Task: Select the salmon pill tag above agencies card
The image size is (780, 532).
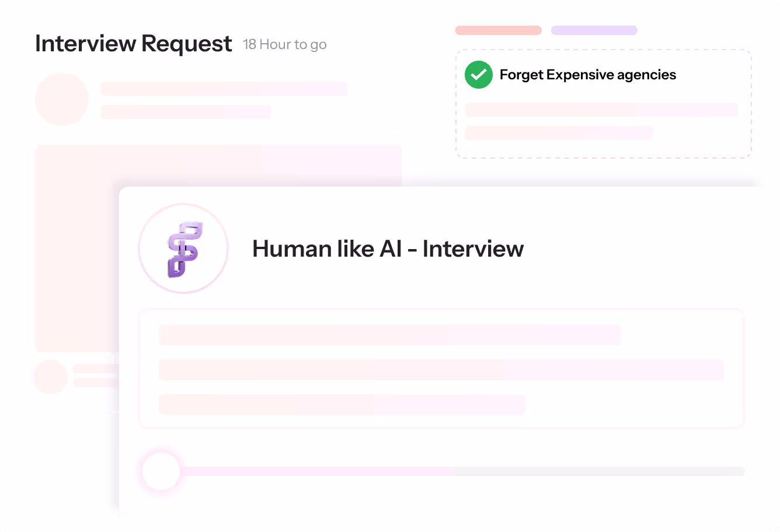Action: coord(499,30)
